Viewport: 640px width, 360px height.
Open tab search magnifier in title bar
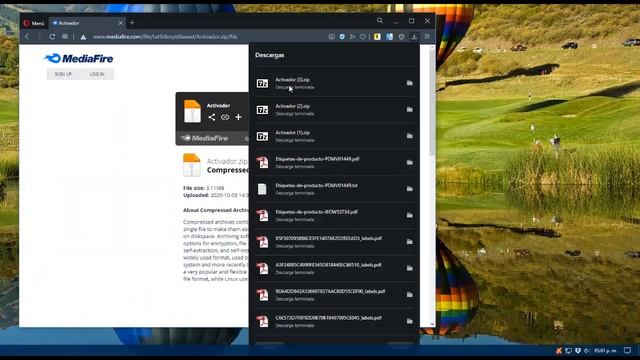(380, 20)
